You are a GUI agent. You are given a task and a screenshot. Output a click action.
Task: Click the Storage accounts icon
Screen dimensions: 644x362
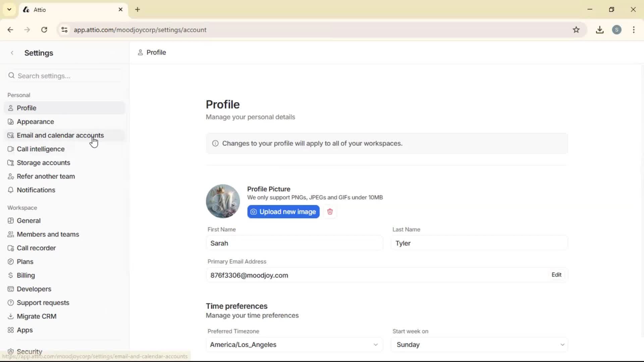11,163
